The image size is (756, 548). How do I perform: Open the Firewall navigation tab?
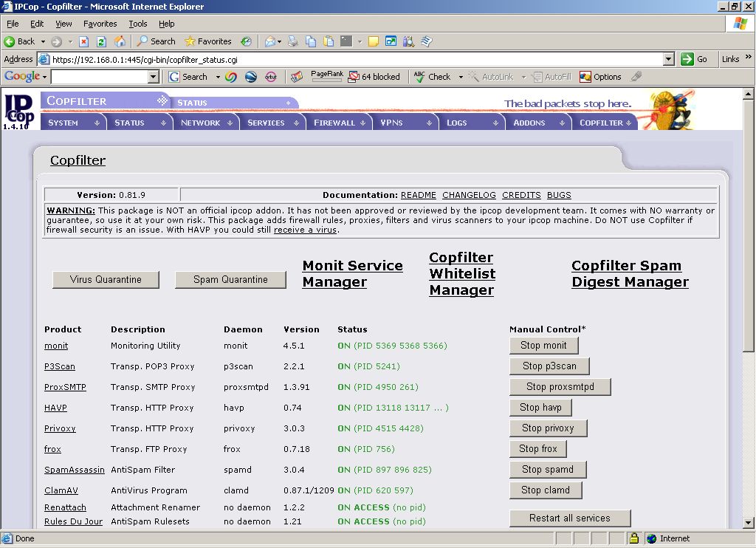[x=340, y=123]
